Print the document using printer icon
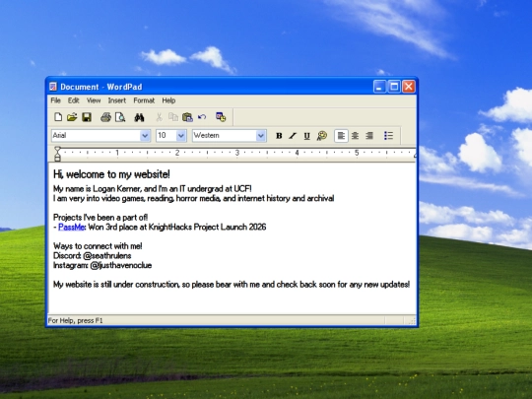Image resolution: width=532 pixels, height=399 pixels. coord(105,117)
